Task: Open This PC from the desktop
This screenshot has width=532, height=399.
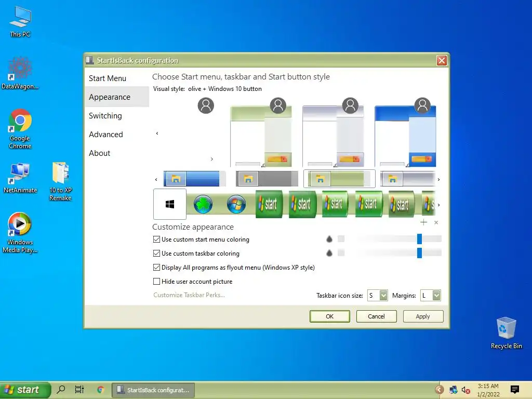Action: (x=20, y=21)
